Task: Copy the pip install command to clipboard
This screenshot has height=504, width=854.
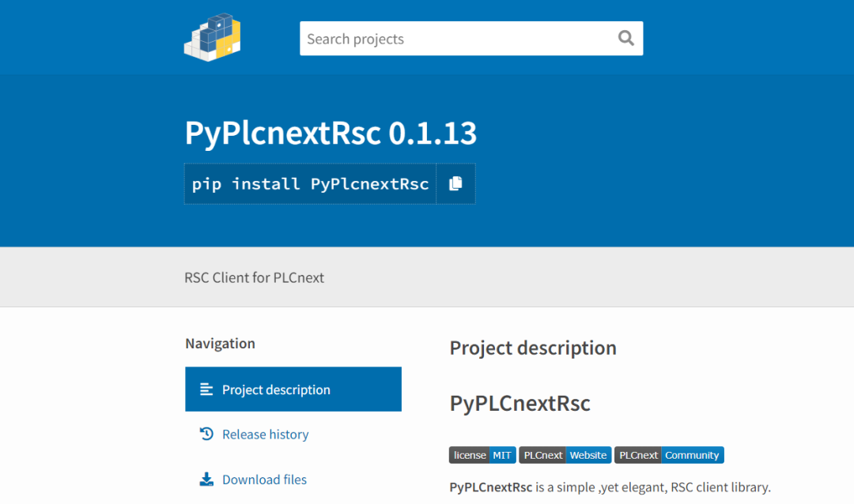Action: (455, 184)
